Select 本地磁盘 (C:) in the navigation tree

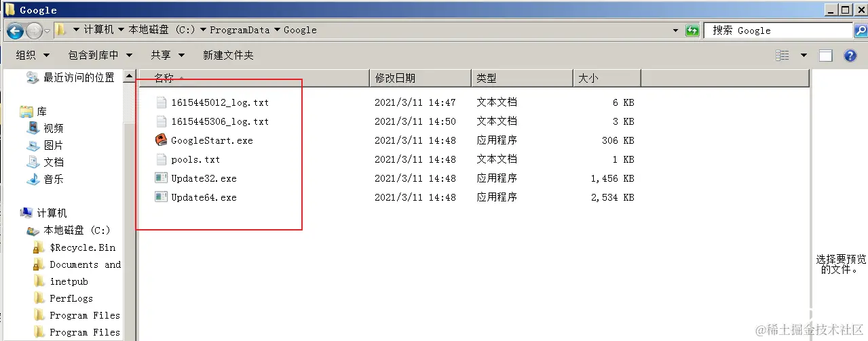pos(77,230)
